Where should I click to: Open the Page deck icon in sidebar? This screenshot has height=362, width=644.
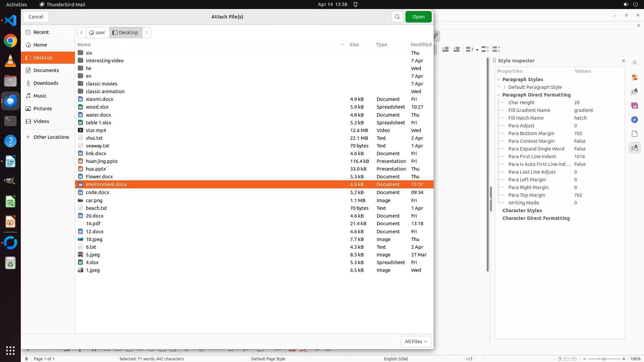634,134
